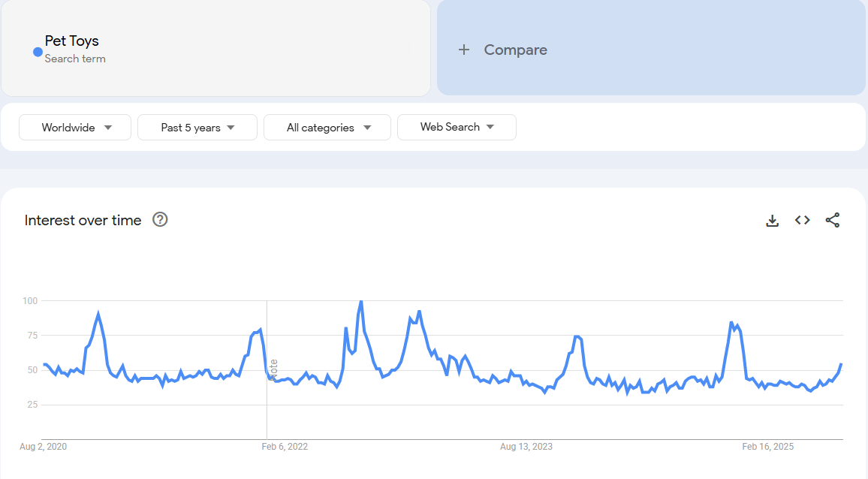Click the blue dot beside Pet Toys
The image size is (868, 479).
[38, 52]
